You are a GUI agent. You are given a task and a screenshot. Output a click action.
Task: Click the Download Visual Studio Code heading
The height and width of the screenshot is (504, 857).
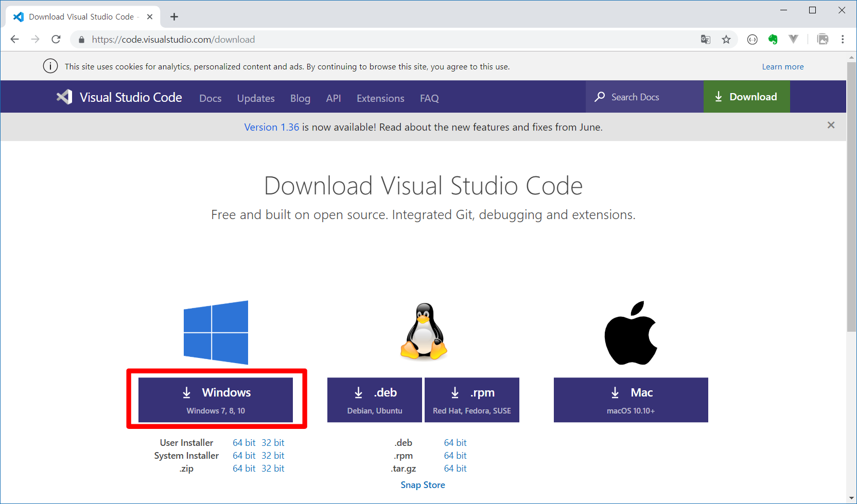pos(424,186)
